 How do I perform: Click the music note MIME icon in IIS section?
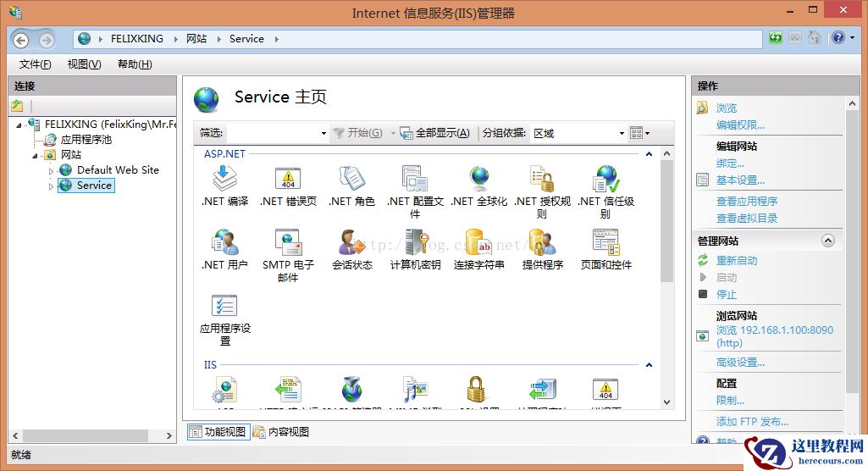415,390
